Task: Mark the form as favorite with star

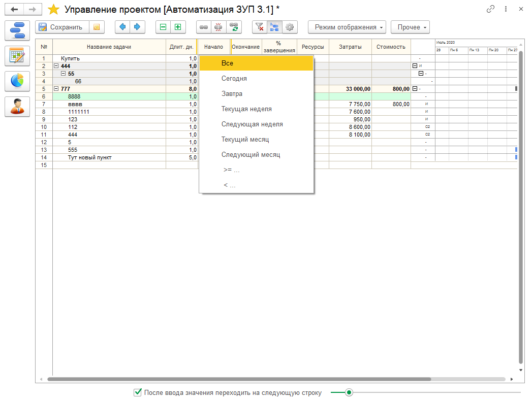Action: [53, 9]
